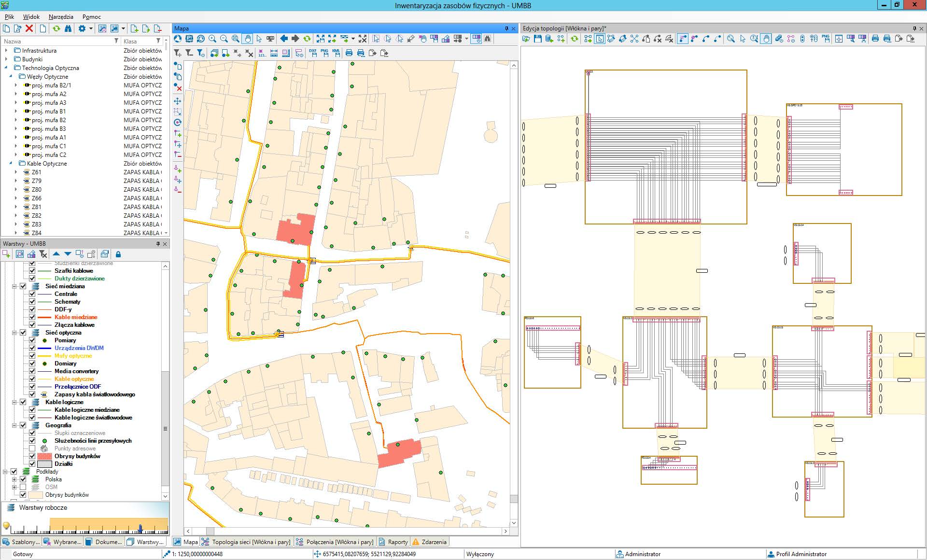This screenshot has height=560, width=927.
Task: Select the hand pan tool in Edycja topologii
Action: pyautogui.click(x=766, y=39)
